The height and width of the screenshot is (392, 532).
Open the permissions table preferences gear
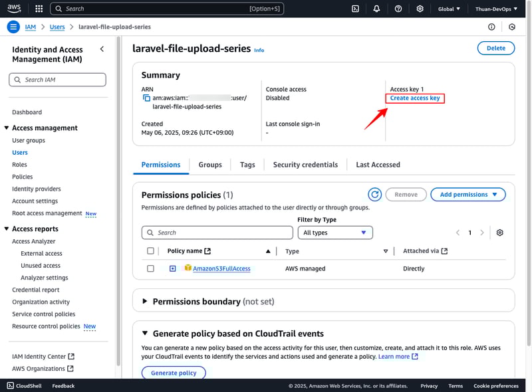pos(500,233)
